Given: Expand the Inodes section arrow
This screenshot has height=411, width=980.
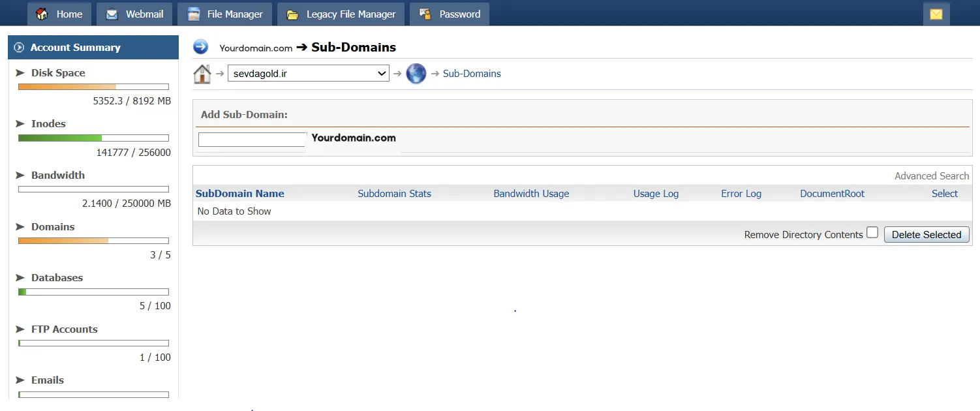Looking at the screenshot, I should [20, 124].
